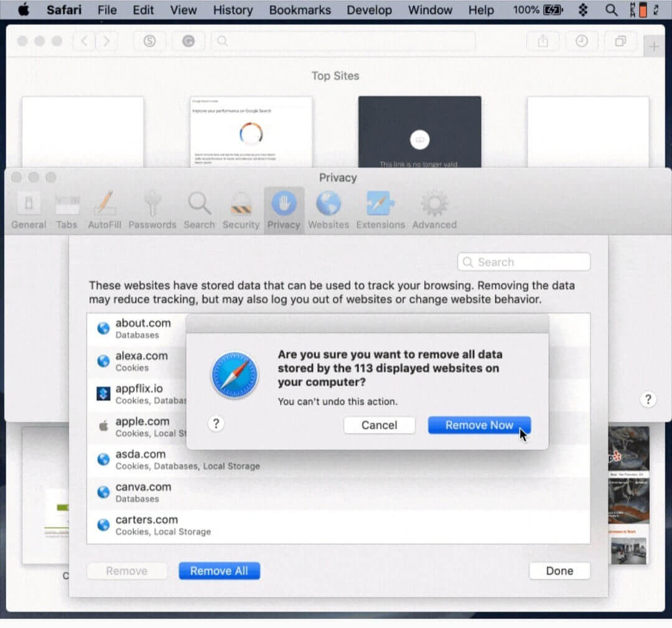This screenshot has width=672, height=628.
Task: Cancel the remove data confirmation
Action: 379,425
